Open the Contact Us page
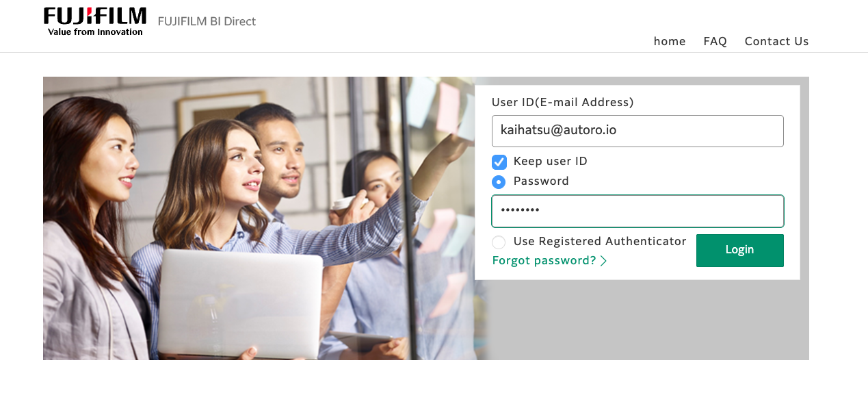This screenshot has height=393, width=868. (x=776, y=41)
